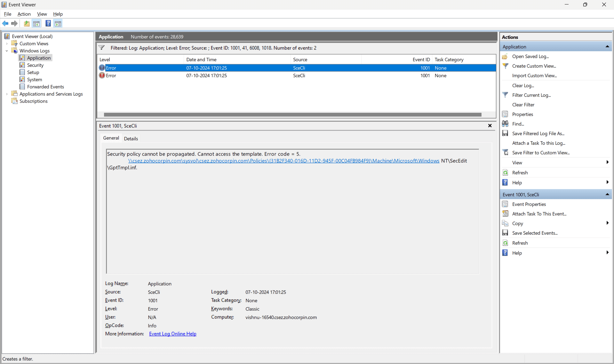The width and height of the screenshot is (614, 364).
Task: Collapse the Application section in the Actions pane
Action: tap(607, 47)
